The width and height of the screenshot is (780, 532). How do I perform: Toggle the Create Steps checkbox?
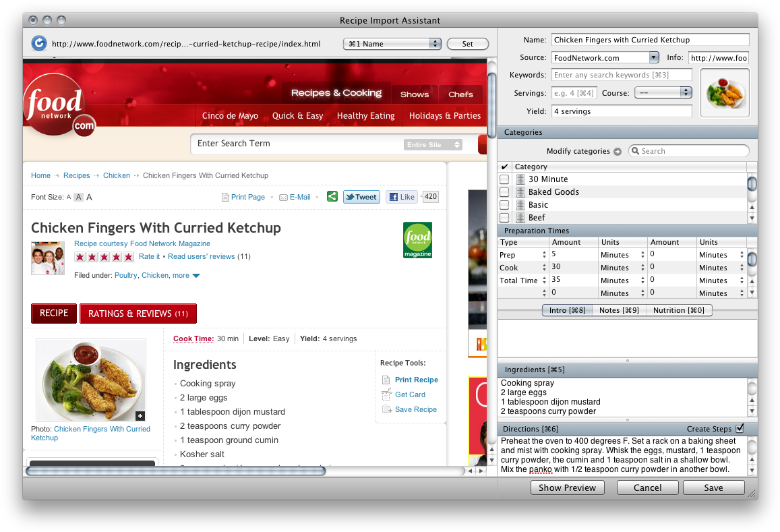740,429
